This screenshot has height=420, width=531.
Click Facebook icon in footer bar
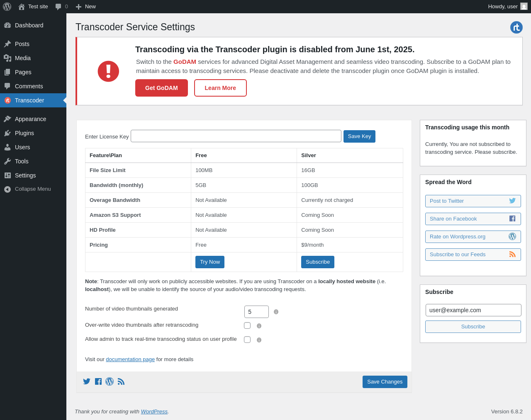pyautogui.click(x=98, y=381)
